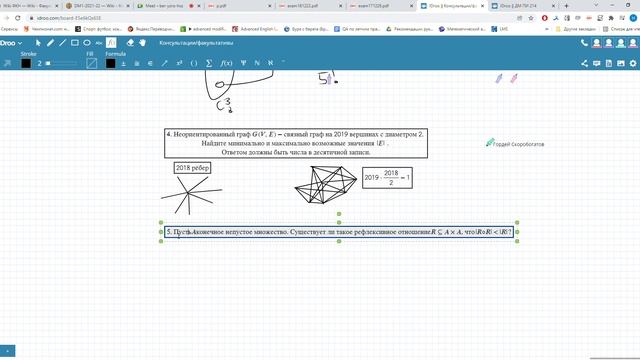Select the hand pan tool
The image size is (640, 360).
tap(142, 43)
